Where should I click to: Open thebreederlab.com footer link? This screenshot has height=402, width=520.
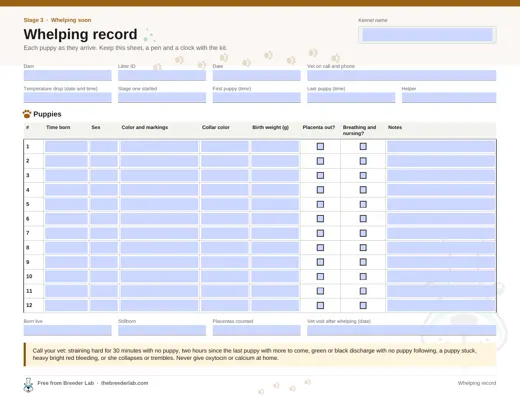[124, 383]
